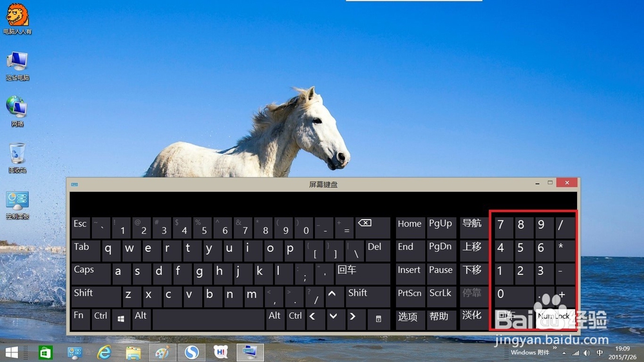Tap the context menu key
644x362 pixels.
[378, 319]
